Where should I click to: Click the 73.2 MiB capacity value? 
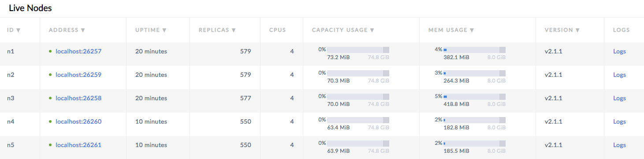[339, 57]
